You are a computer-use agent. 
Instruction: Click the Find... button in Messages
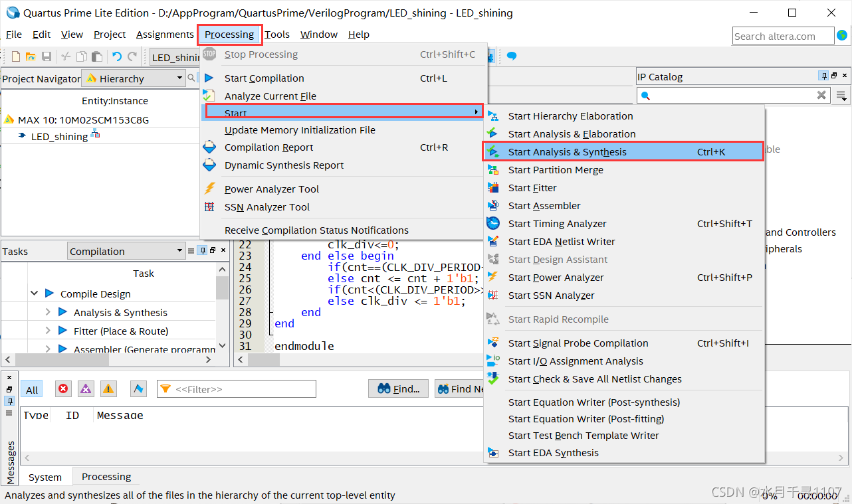(399, 389)
